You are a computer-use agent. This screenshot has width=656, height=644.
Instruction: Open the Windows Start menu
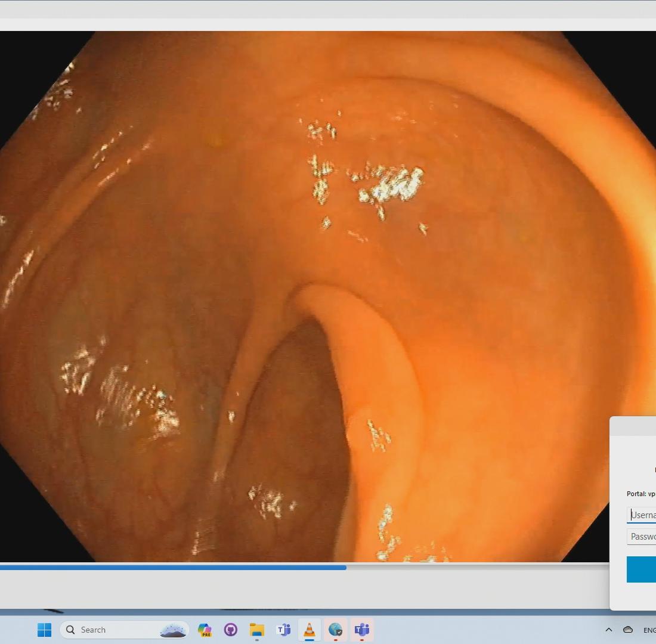(44, 630)
